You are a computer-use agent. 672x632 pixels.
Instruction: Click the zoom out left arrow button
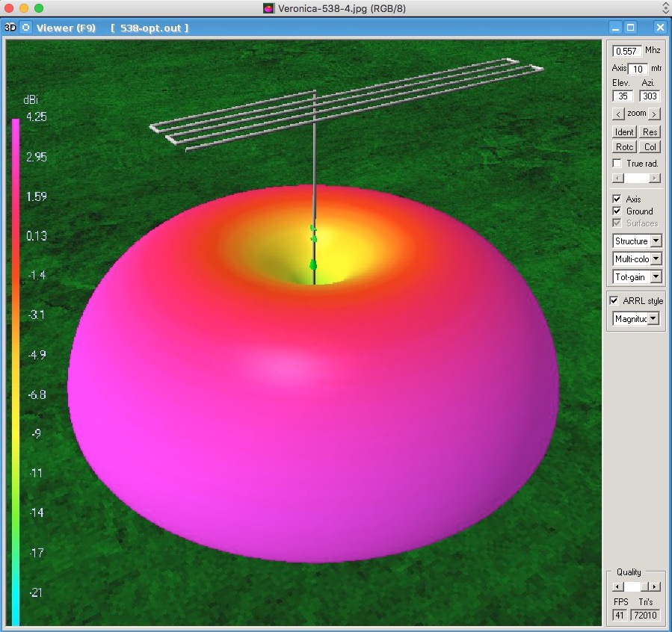pyautogui.click(x=617, y=114)
